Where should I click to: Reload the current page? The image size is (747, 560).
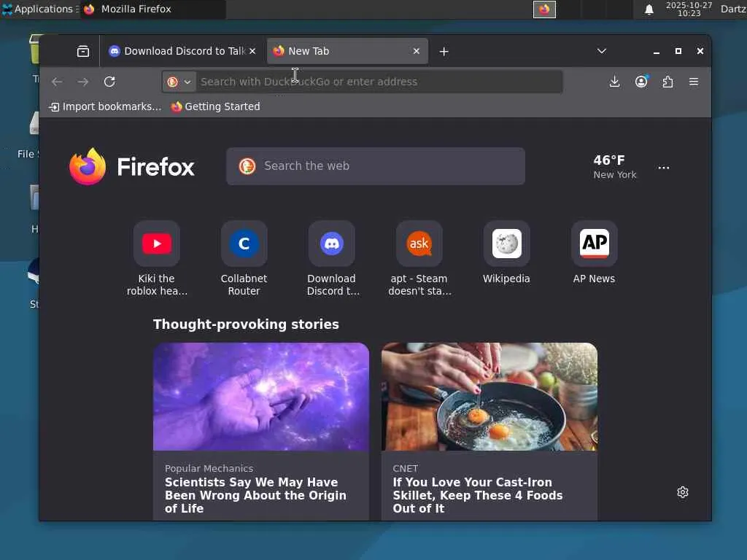pos(109,82)
